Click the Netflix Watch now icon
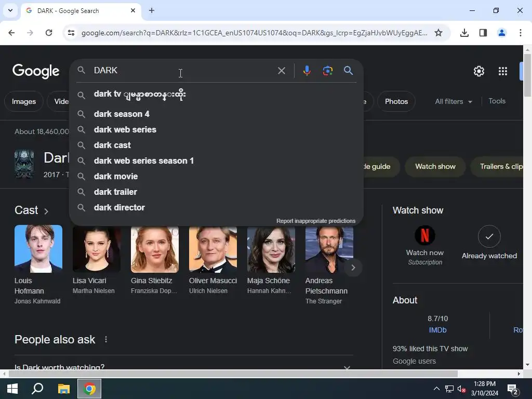 (425, 235)
